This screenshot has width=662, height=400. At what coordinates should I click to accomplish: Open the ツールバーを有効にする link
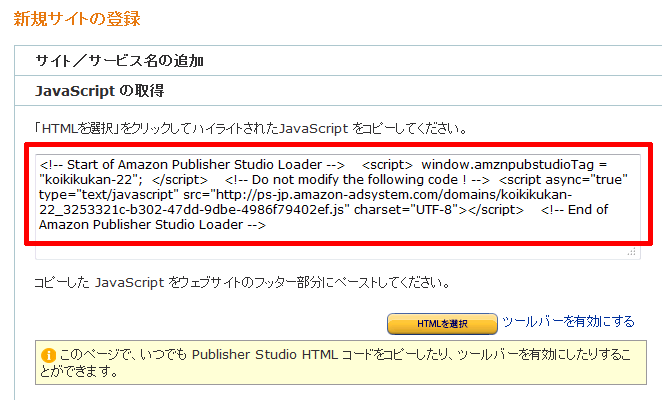[x=568, y=322]
